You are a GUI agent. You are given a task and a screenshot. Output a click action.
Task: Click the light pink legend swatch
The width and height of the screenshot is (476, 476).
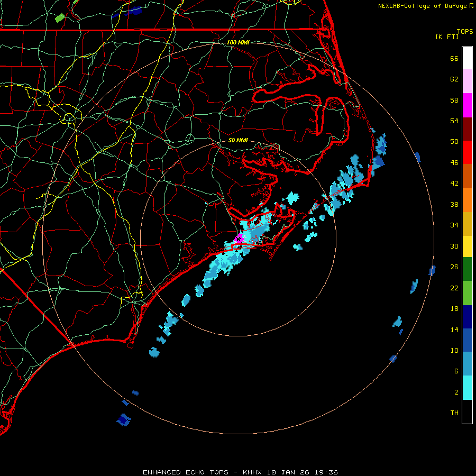pyautogui.click(x=467, y=81)
